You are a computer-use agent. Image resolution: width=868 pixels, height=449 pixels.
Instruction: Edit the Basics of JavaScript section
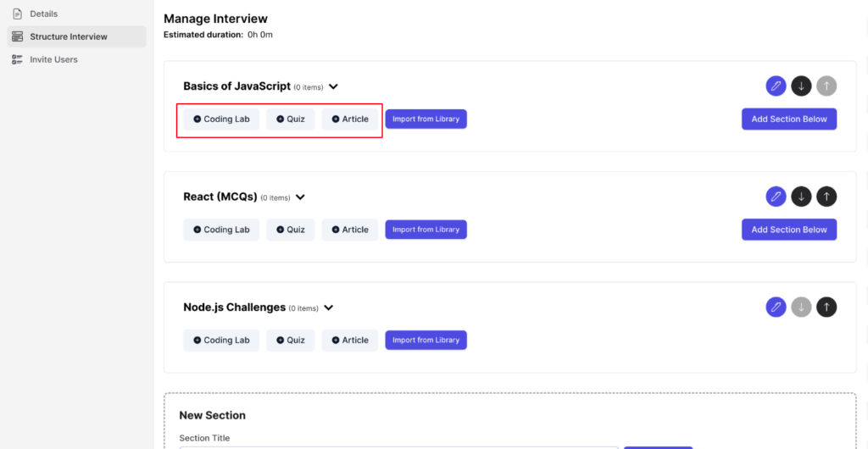click(x=776, y=86)
